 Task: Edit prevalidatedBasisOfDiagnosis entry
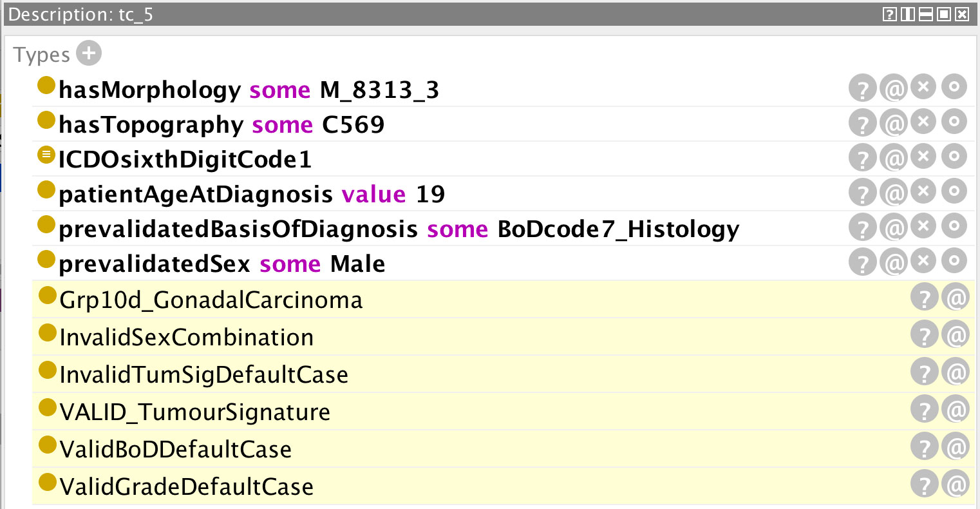pyautogui.click(x=954, y=226)
